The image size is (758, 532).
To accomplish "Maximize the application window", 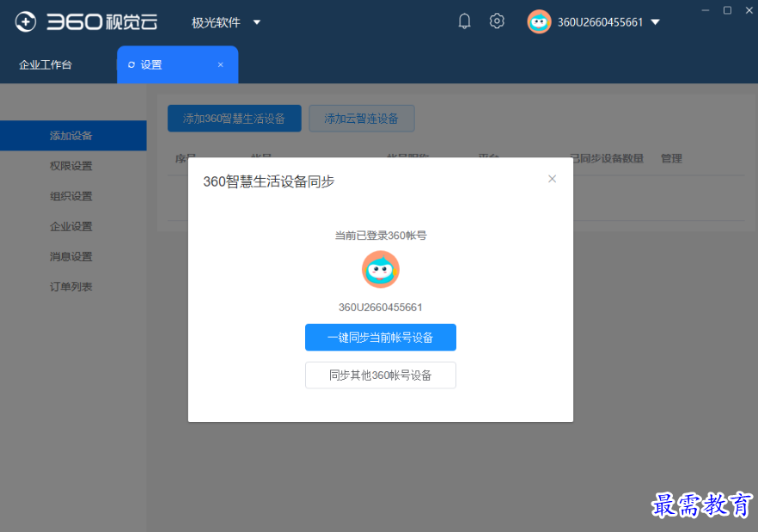I will (727, 10).
